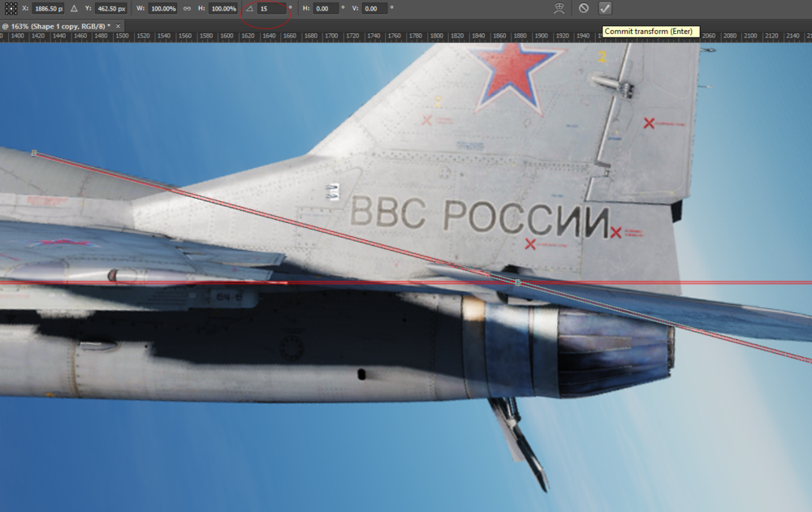
Task: Click the vertical skew V field
Action: [374, 8]
